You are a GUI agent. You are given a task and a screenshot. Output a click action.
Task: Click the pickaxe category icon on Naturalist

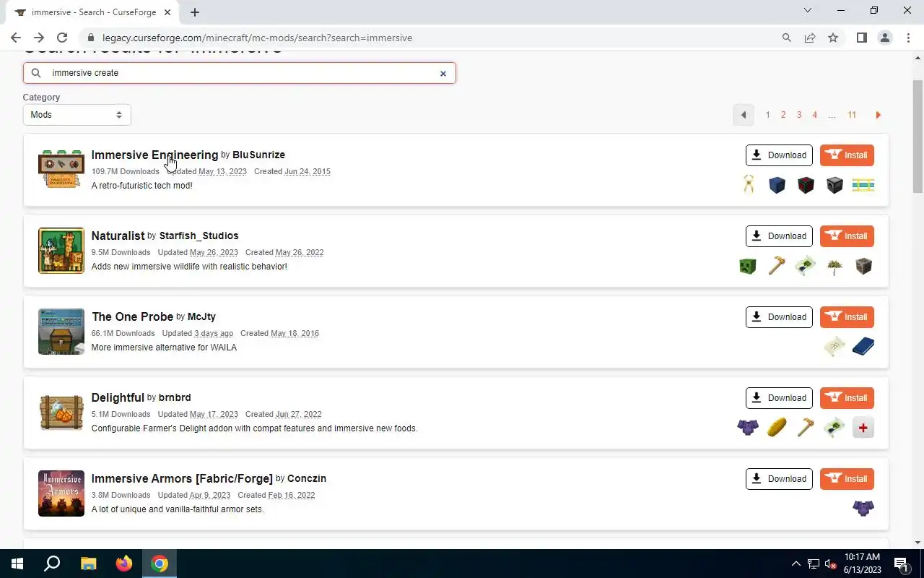777,266
